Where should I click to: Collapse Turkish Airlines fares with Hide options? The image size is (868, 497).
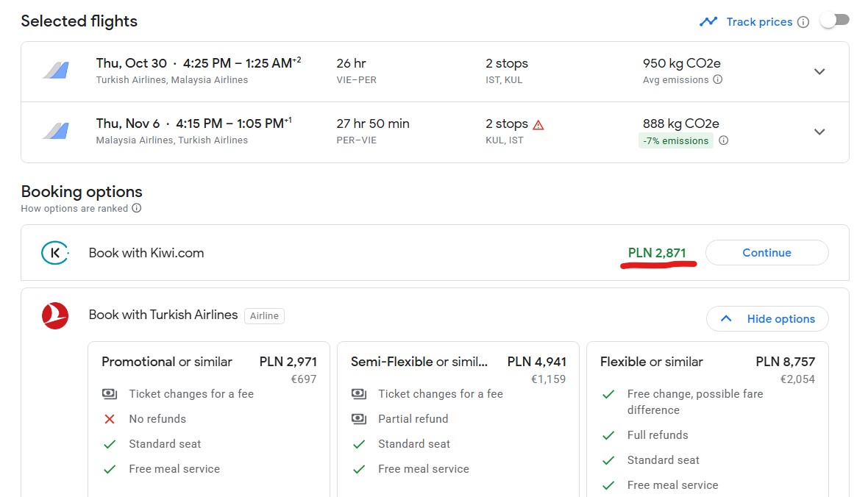(767, 319)
